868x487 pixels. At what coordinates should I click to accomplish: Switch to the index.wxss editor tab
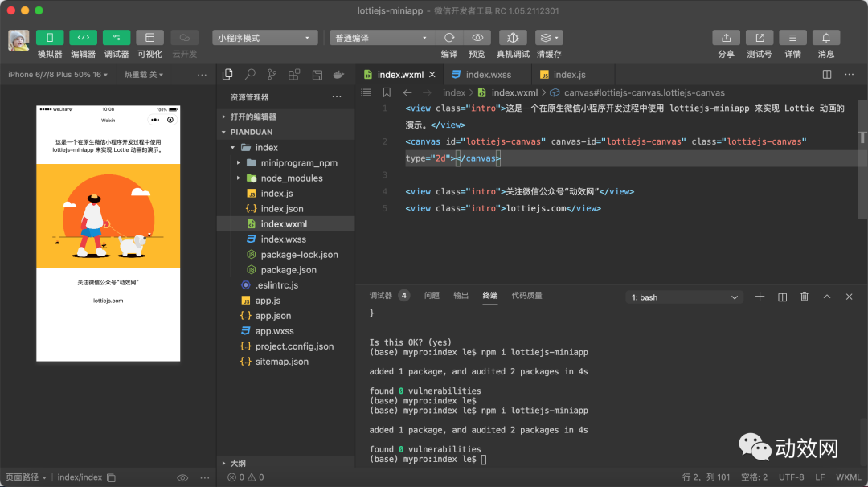[487, 74]
